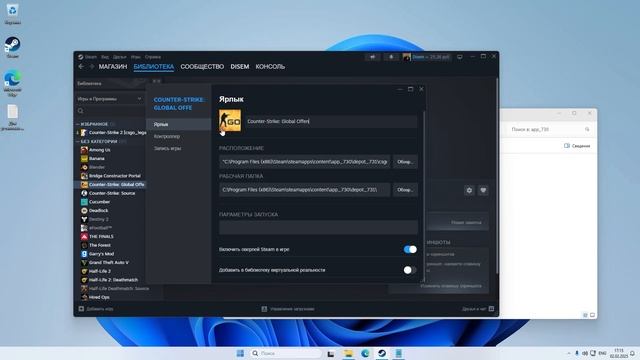Click THE FINALS game icon
The height and width of the screenshot is (360, 640).
(x=84, y=236)
